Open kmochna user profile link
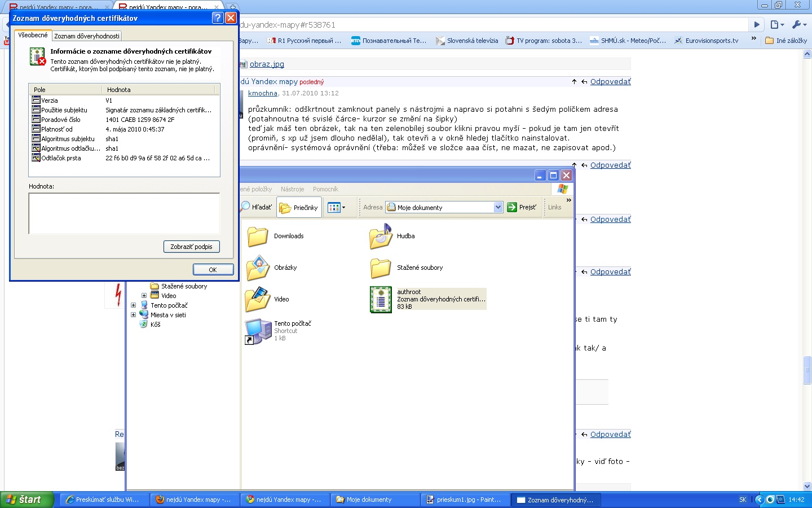The width and height of the screenshot is (812, 508). click(x=263, y=93)
